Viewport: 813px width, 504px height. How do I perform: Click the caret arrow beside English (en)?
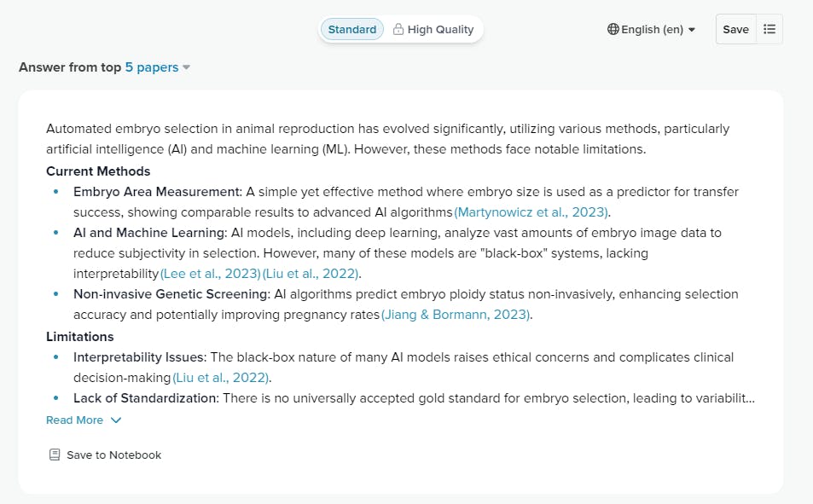click(x=692, y=30)
